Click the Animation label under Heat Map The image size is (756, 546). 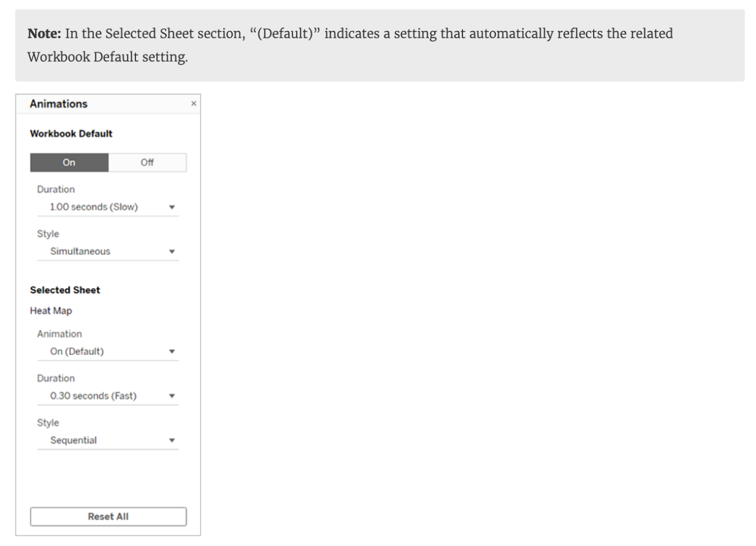coord(59,334)
